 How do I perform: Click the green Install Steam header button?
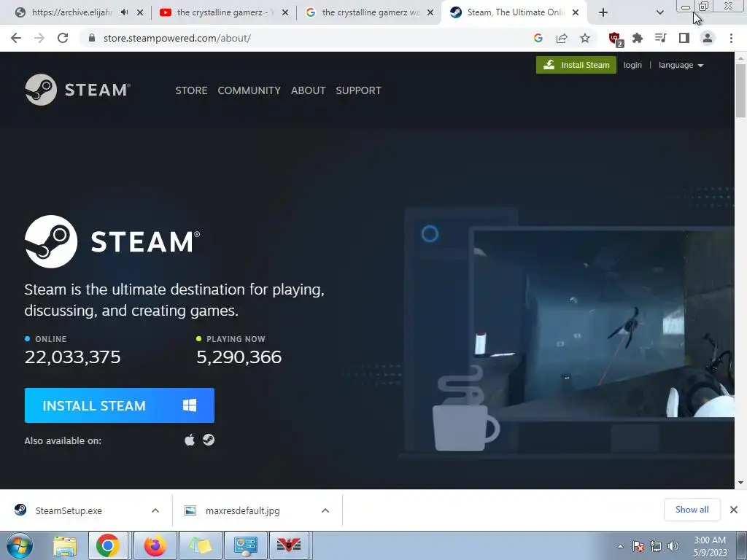click(x=576, y=65)
